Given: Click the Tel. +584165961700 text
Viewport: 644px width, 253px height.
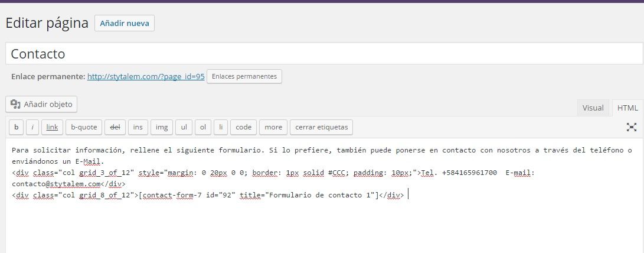Looking at the screenshot, I should 459,173.
